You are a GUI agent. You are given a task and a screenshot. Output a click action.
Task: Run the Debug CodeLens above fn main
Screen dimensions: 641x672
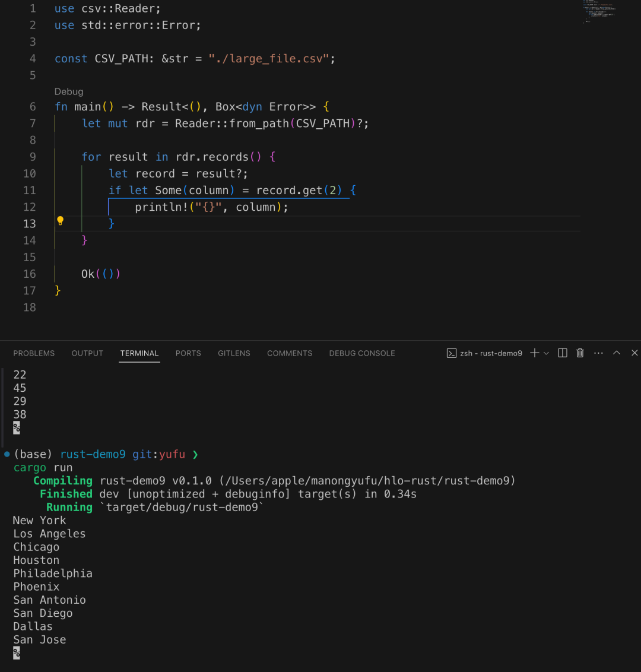click(x=69, y=91)
